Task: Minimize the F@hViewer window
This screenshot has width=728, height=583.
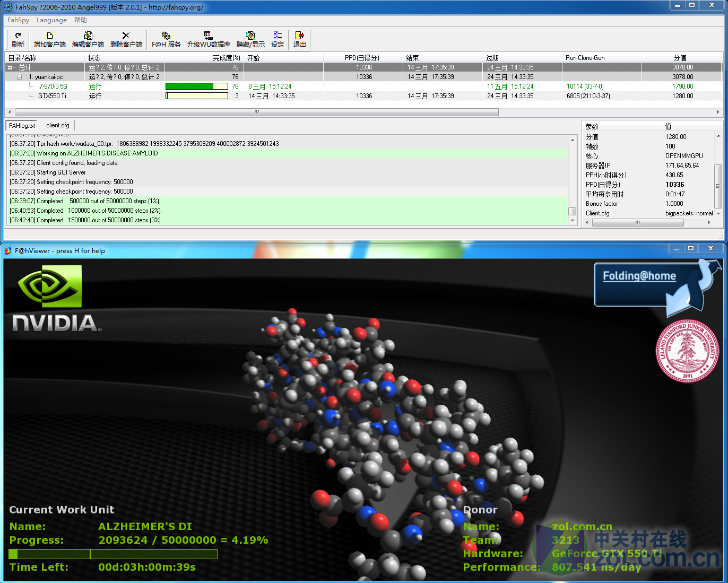Action: (x=676, y=248)
